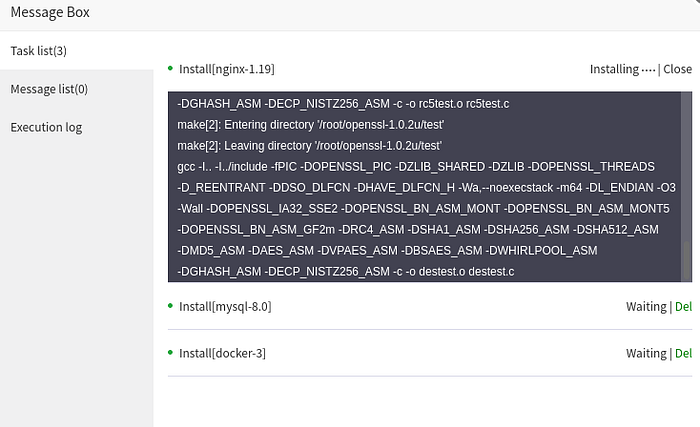Delete the waiting docker-3 install task
Image resolution: width=700 pixels, height=427 pixels.
pyautogui.click(x=683, y=353)
